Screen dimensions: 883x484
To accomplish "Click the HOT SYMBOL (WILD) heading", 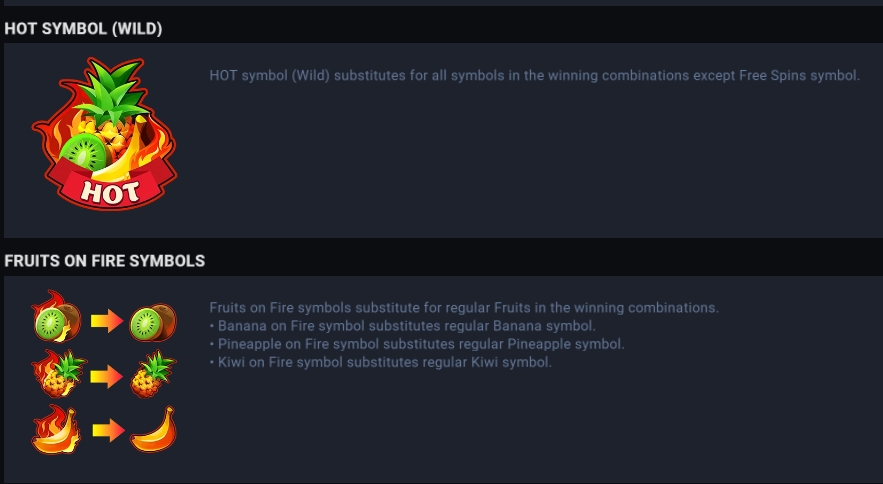I will pos(83,29).
